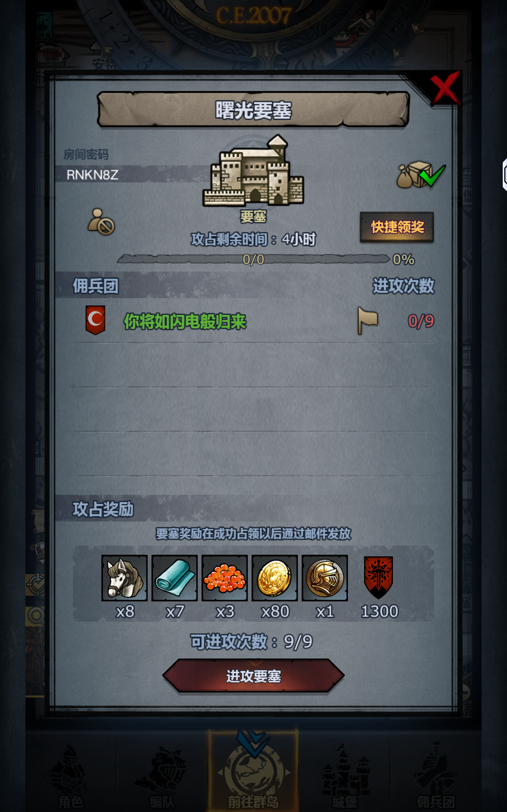Click the gold coin x80 reward
Image resolution: width=507 pixels, height=812 pixels.
click(275, 578)
